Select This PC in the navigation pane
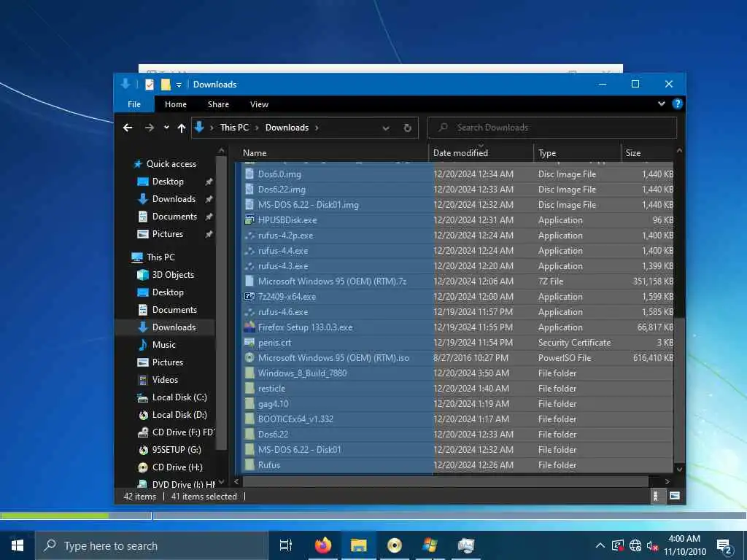Image resolution: width=747 pixels, height=560 pixels. [160, 257]
